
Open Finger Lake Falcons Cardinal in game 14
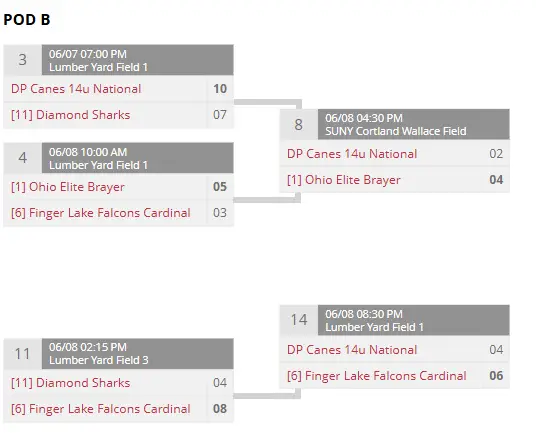(376, 376)
